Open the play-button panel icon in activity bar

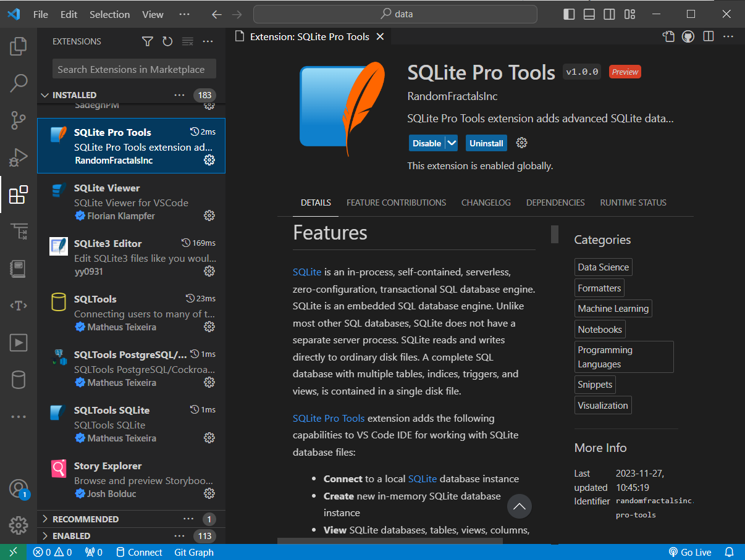pos(19,343)
